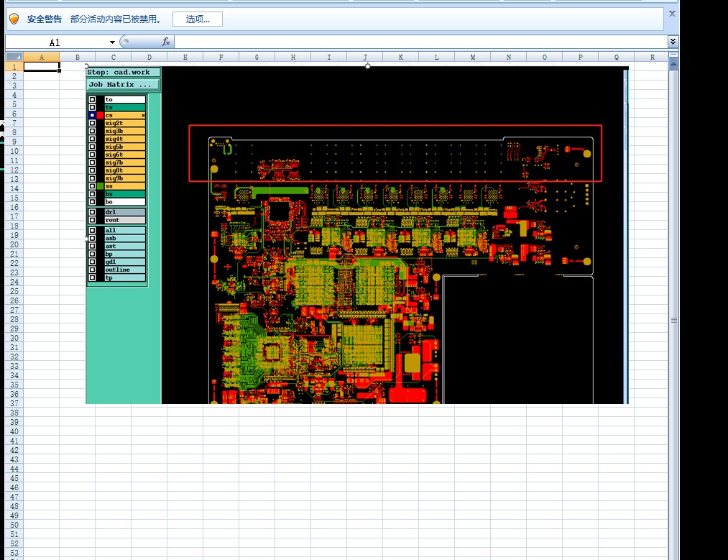728x560 pixels.
Task: Select column A header
Action: 41,57
